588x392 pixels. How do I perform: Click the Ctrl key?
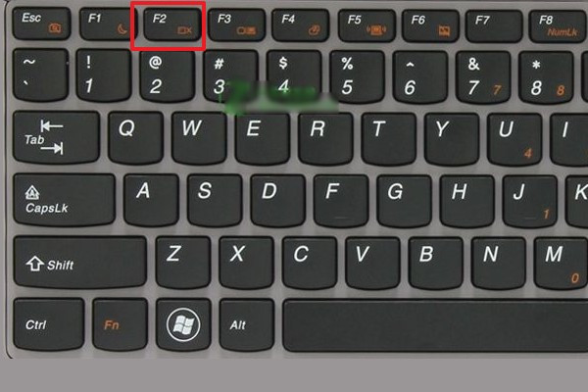(x=48, y=324)
